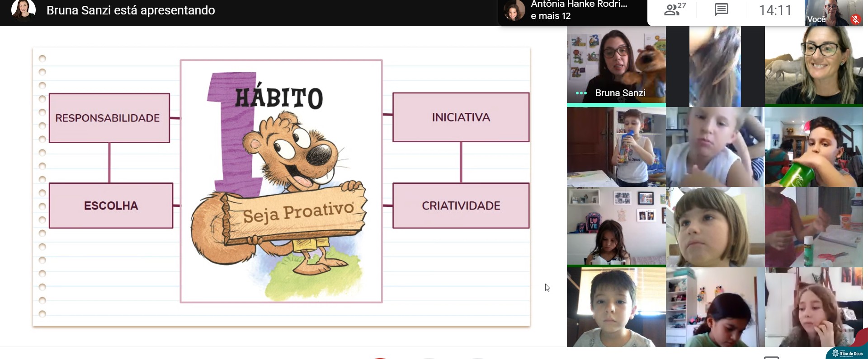
Task: Select the tile with the horses background
Action: [814, 66]
